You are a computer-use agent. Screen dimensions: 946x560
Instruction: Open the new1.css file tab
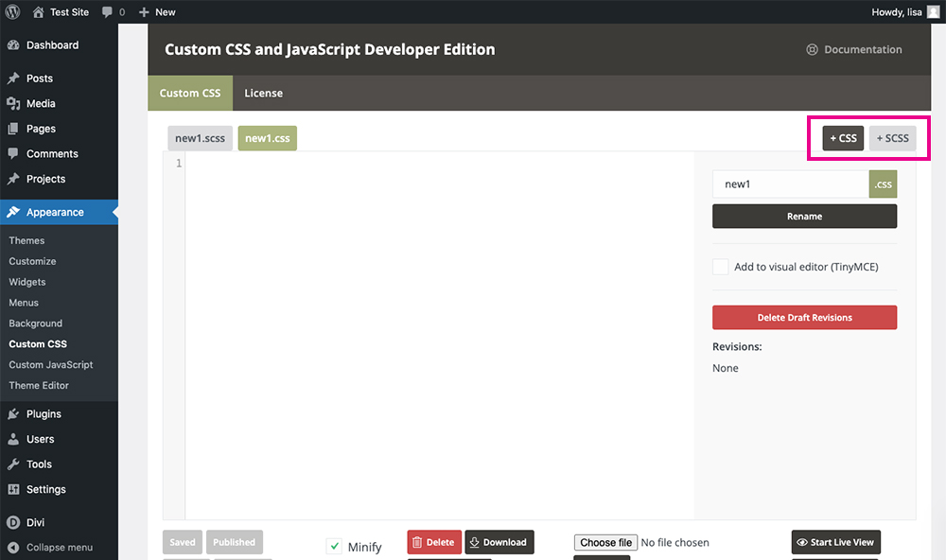point(268,138)
